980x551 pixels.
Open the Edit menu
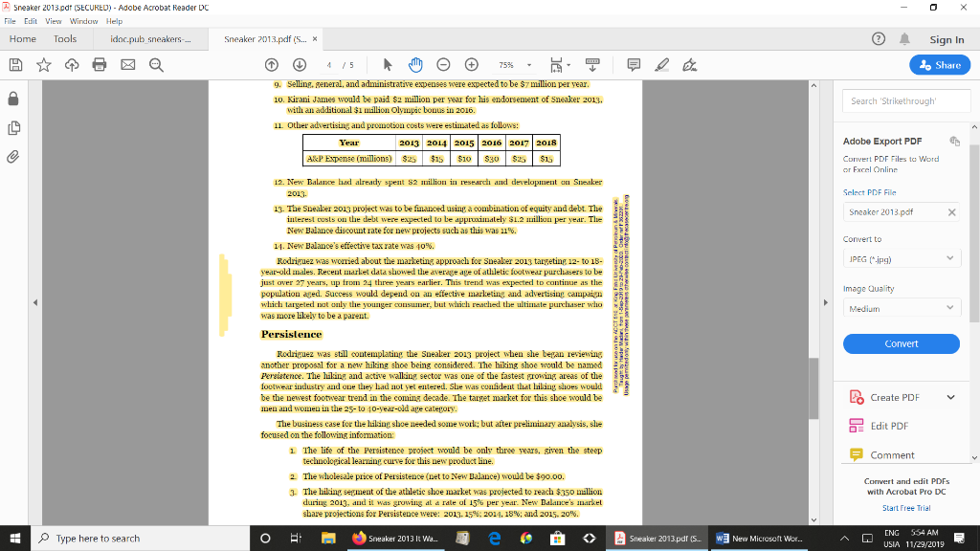point(31,21)
